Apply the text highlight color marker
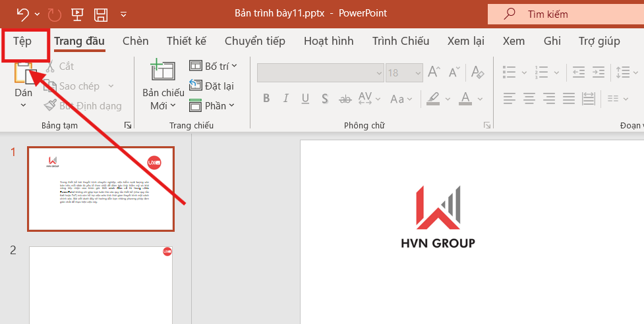 (433, 98)
